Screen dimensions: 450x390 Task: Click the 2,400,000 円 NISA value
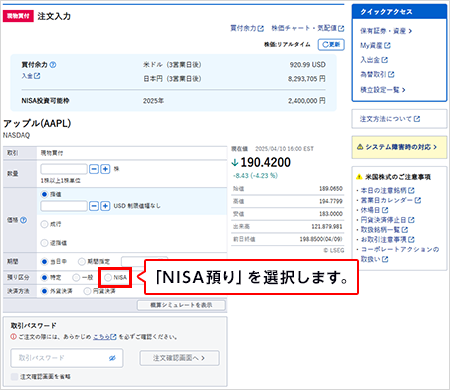coord(307,101)
